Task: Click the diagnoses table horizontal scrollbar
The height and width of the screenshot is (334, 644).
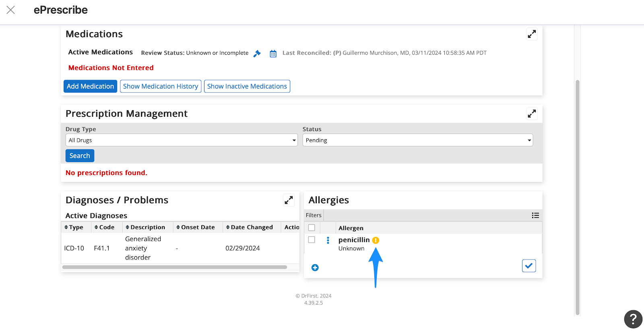Action: click(x=175, y=267)
